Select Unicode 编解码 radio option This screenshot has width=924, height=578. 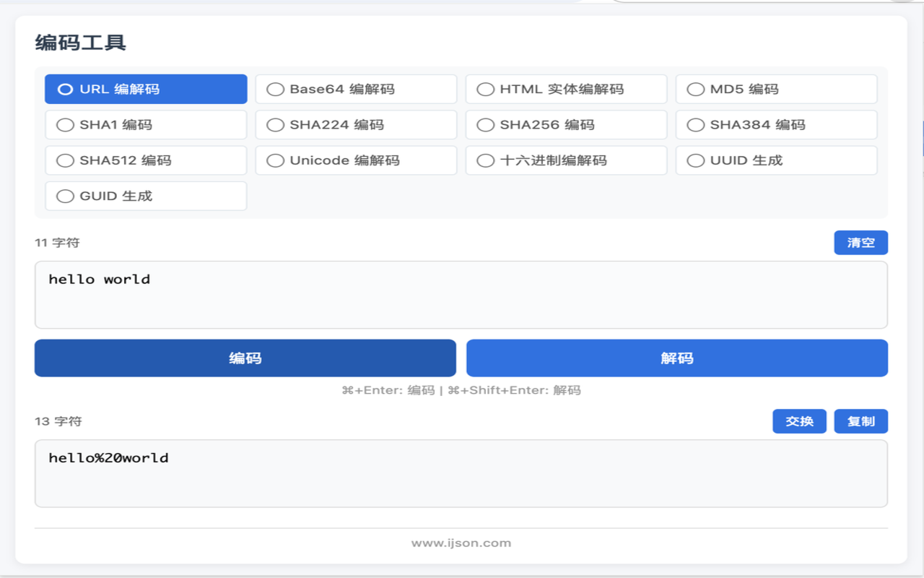[x=356, y=160]
